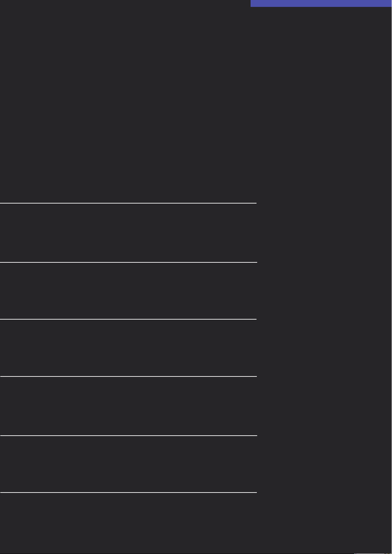This screenshot has width=392, height=554.
Task: Select the fourth white horizontal divider line
Action: (128, 376)
